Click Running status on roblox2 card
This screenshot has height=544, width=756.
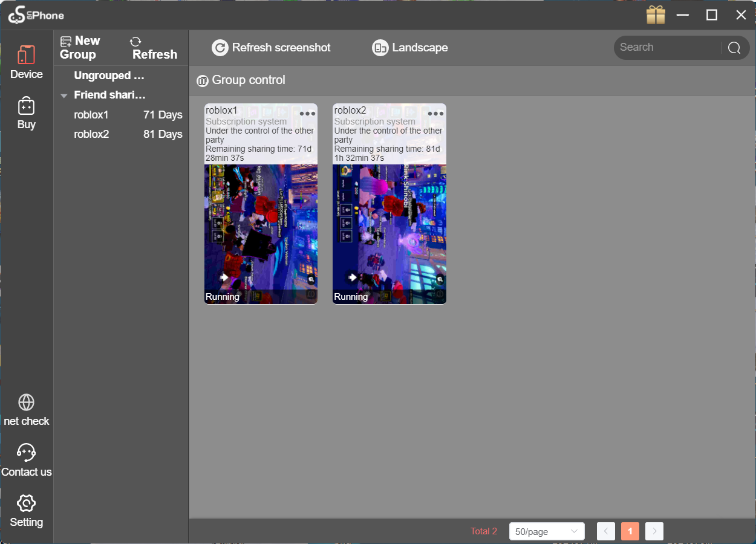point(351,297)
